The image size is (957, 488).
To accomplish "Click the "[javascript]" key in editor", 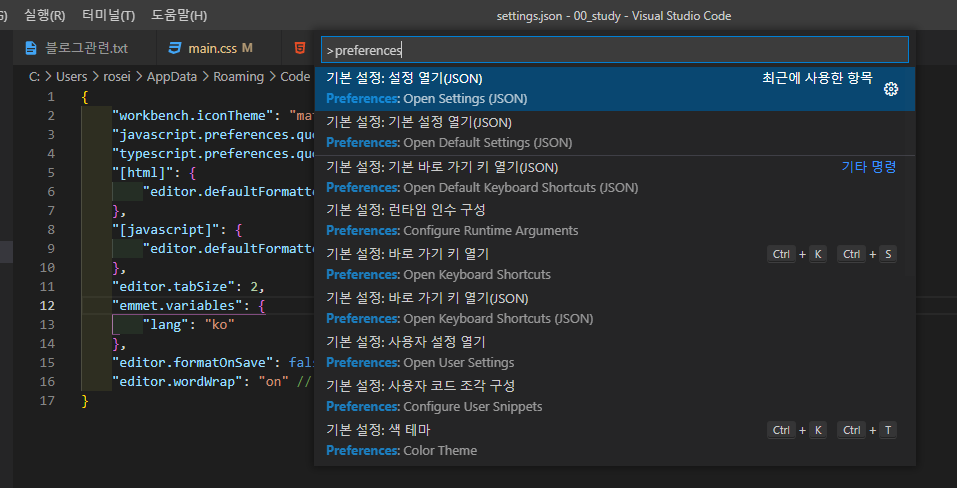I will pos(166,230).
